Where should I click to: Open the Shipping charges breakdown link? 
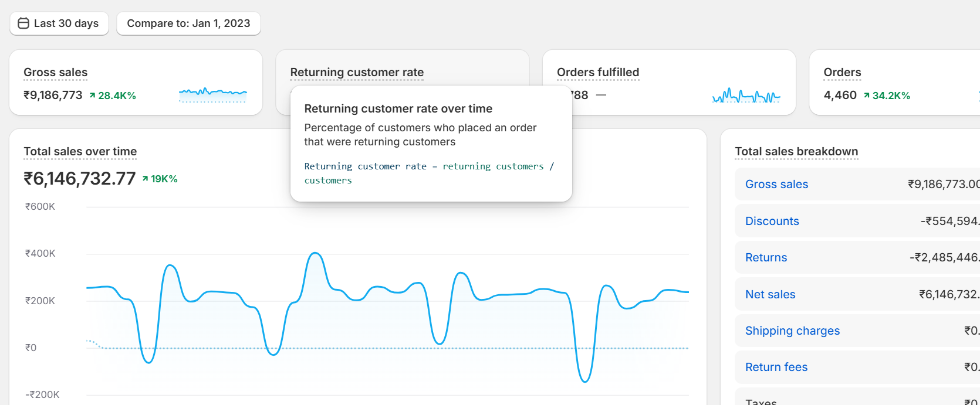[792, 331]
